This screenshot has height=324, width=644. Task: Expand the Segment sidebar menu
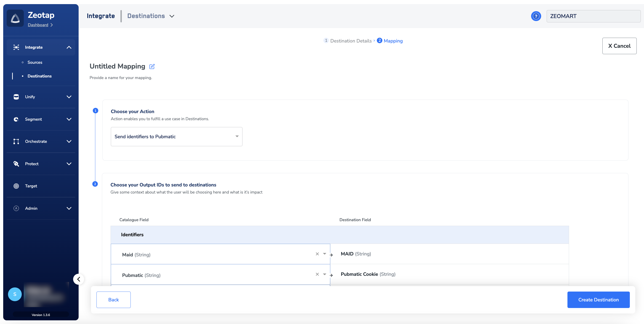pyautogui.click(x=69, y=119)
